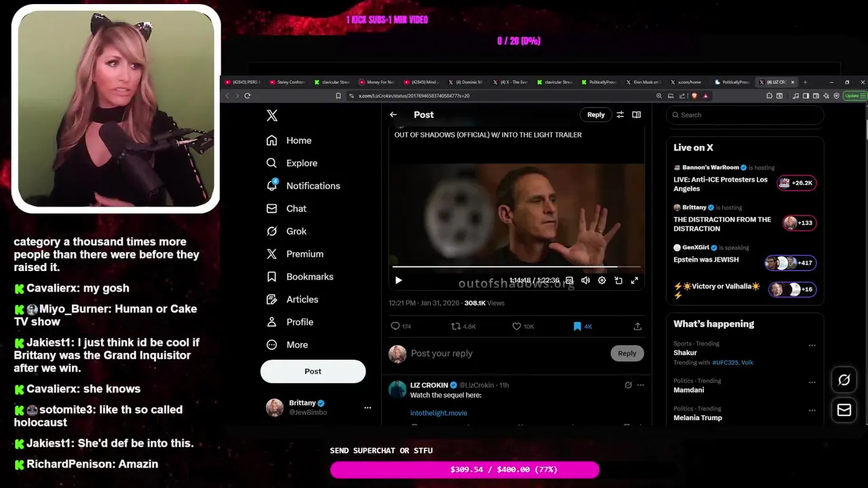868x488 pixels.
Task: Open the Melania Trump trending topic
Action: click(x=697, y=418)
